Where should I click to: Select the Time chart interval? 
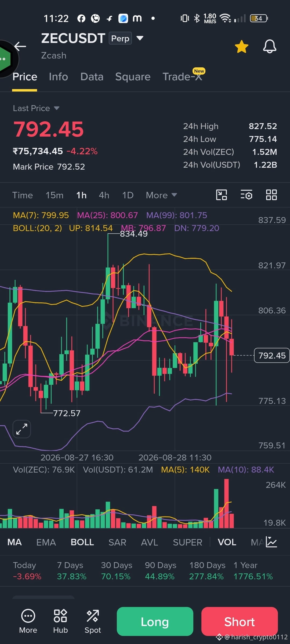(23, 195)
